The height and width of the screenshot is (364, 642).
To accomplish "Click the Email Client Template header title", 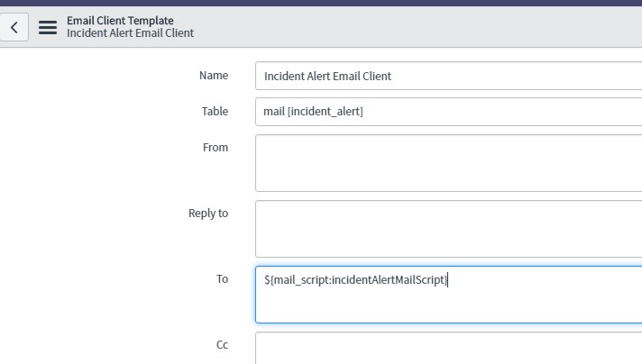I will [x=120, y=21].
